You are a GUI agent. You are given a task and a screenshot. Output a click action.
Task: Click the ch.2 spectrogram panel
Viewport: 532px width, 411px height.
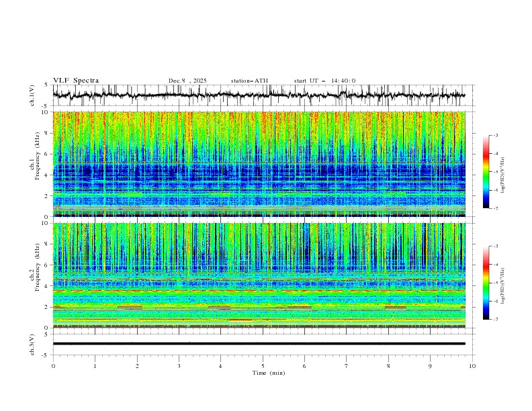[259, 275]
